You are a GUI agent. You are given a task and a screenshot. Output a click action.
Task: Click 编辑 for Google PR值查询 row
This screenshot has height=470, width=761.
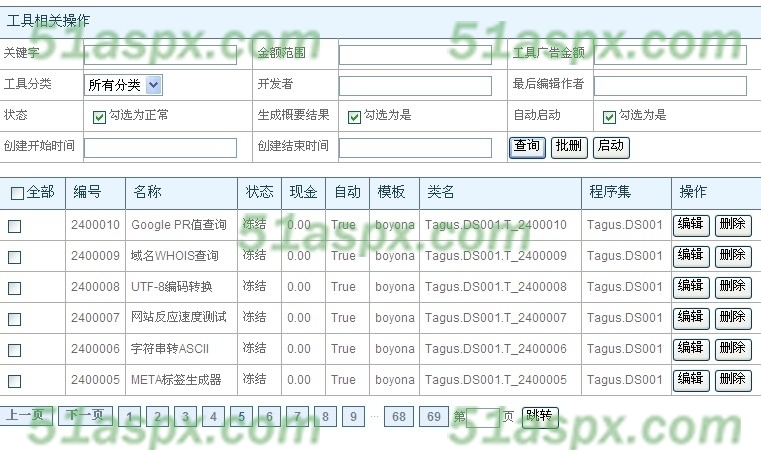tap(691, 225)
